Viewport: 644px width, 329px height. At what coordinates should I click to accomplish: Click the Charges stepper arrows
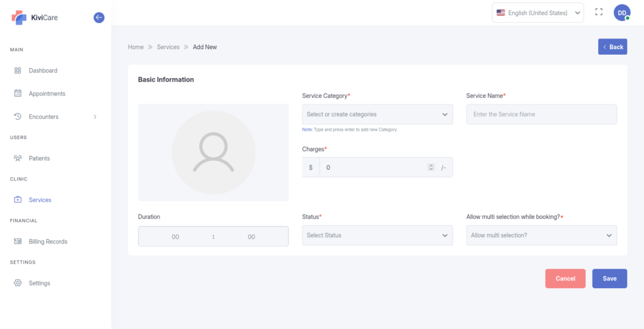(x=431, y=167)
